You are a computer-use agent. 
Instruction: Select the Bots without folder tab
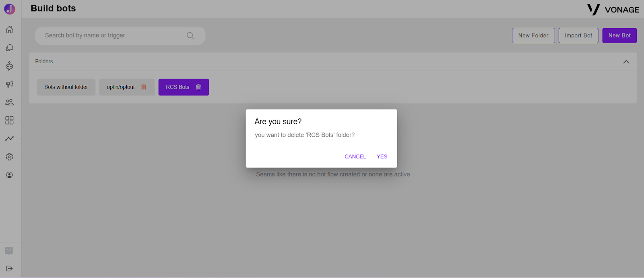tap(66, 87)
